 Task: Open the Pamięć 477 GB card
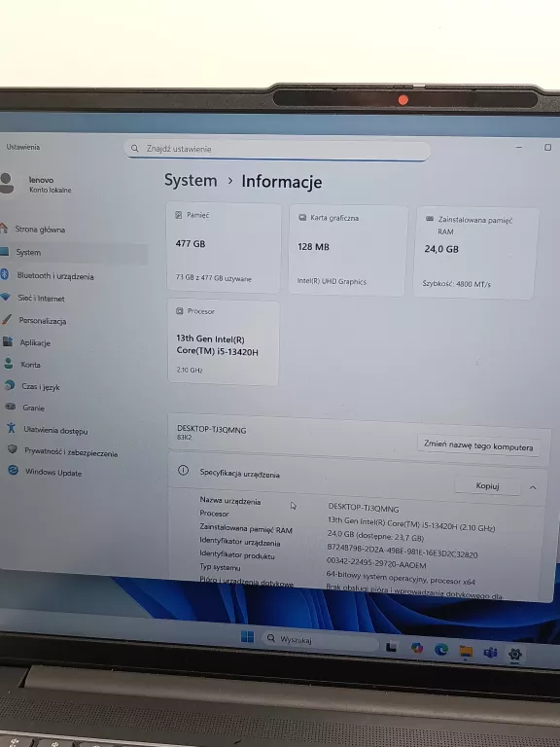click(x=224, y=248)
